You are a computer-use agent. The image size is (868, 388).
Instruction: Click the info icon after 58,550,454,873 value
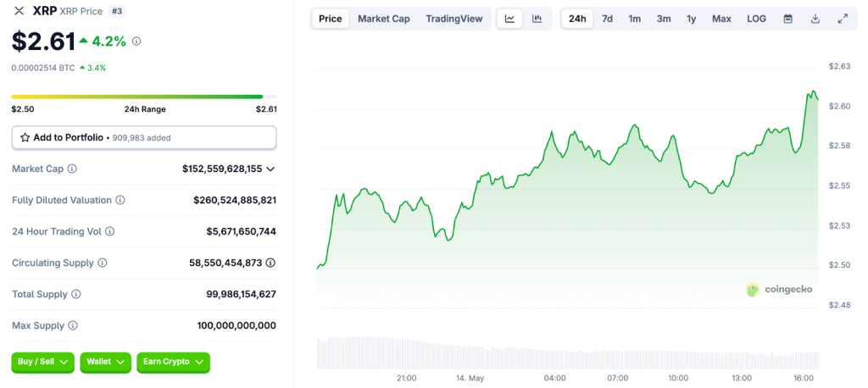[270, 263]
